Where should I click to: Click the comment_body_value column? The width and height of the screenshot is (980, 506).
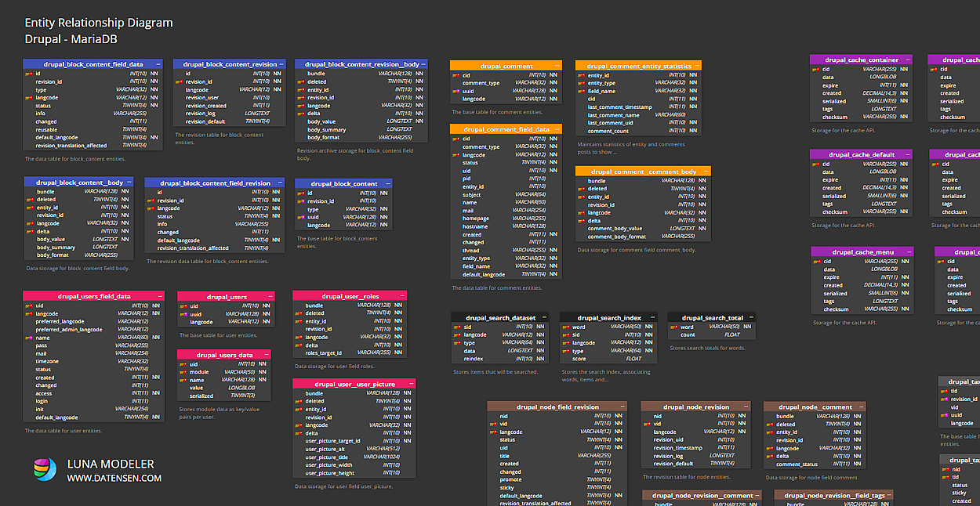click(643, 229)
